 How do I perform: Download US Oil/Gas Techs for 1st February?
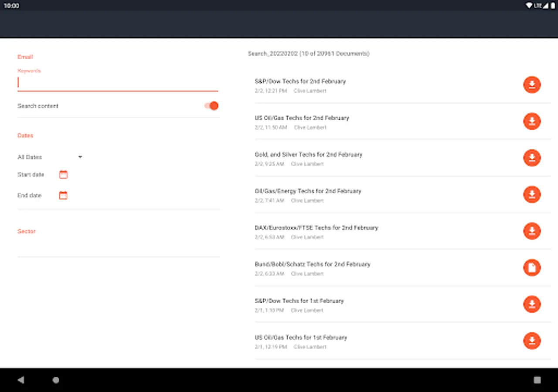[x=532, y=341]
